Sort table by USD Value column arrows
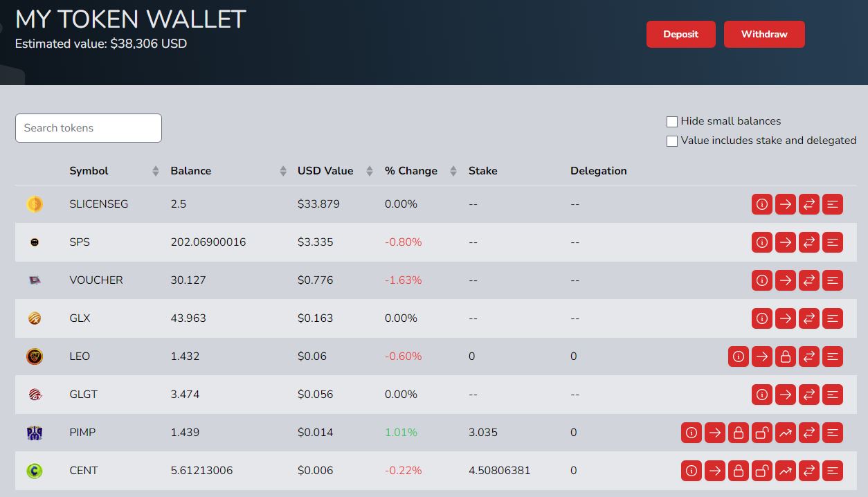The image size is (868, 497). 370,171
